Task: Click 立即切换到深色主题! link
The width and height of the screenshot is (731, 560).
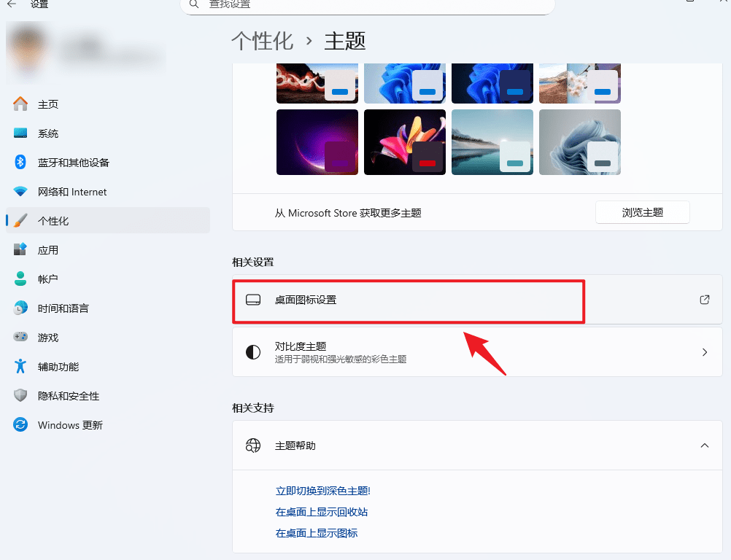Action: pyautogui.click(x=322, y=491)
